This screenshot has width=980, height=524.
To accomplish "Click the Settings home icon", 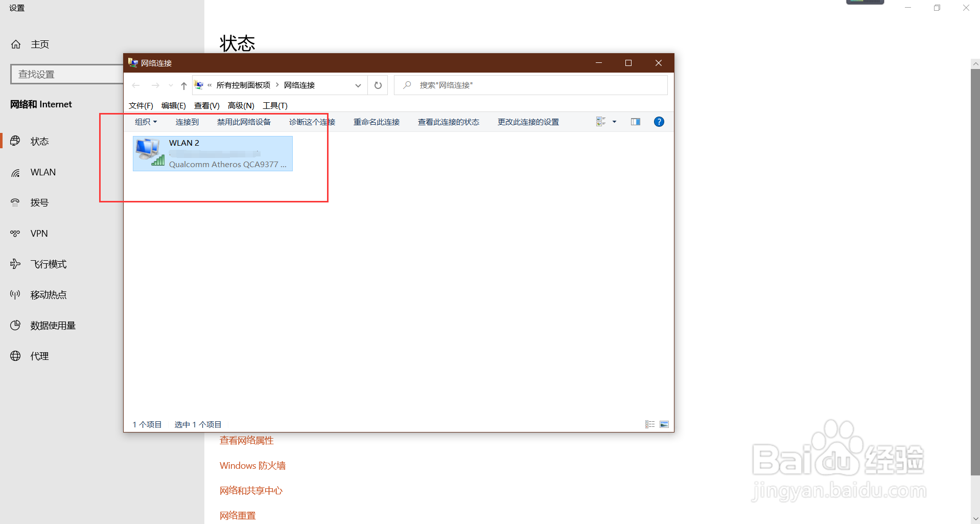I will pyautogui.click(x=16, y=44).
